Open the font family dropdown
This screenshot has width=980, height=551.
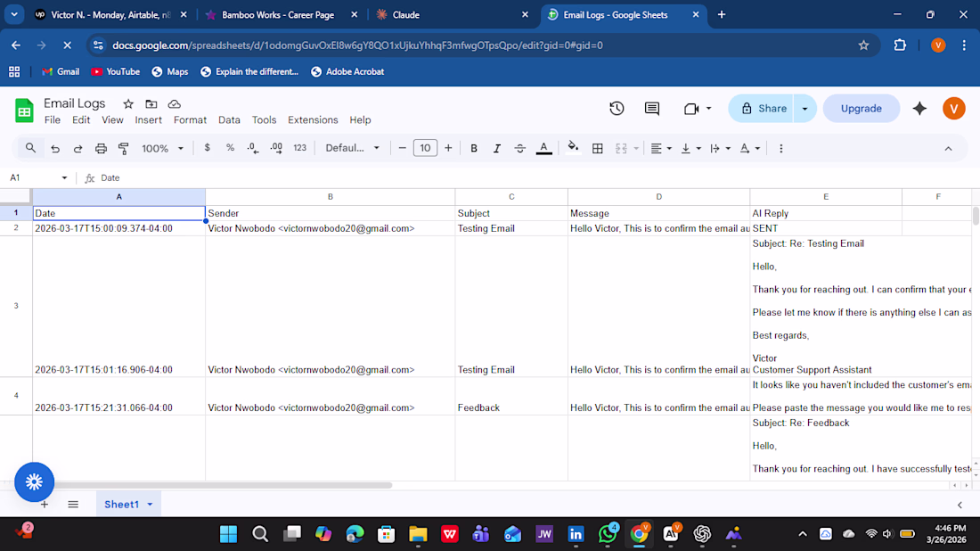tap(352, 148)
